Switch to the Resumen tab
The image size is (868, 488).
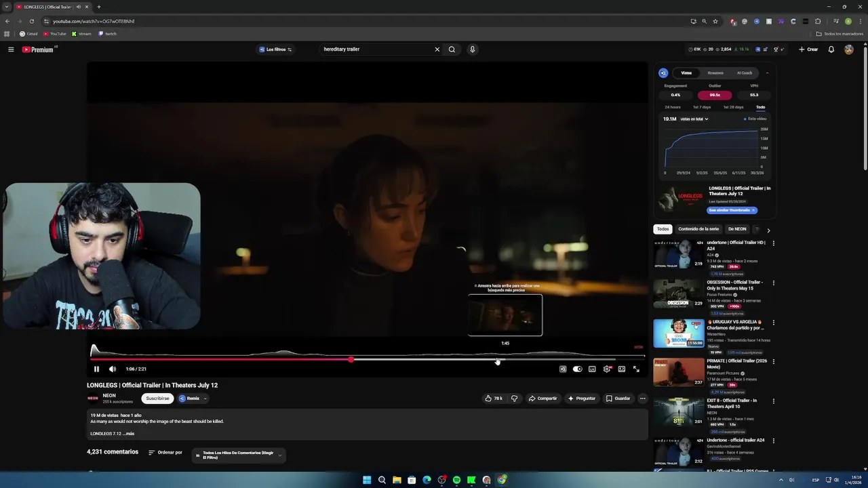(715, 73)
